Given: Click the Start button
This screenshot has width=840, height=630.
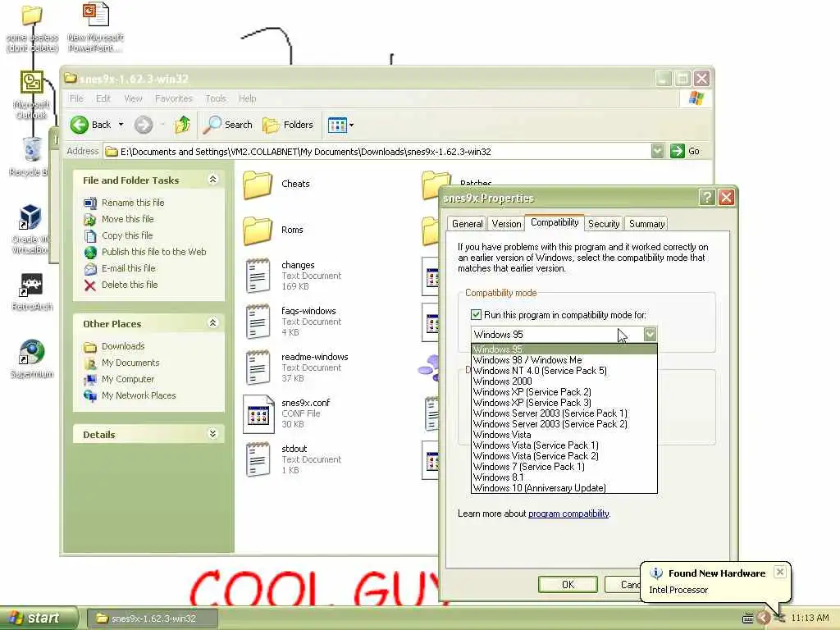Looking at the screenshot, I should [x=39, y=619].
